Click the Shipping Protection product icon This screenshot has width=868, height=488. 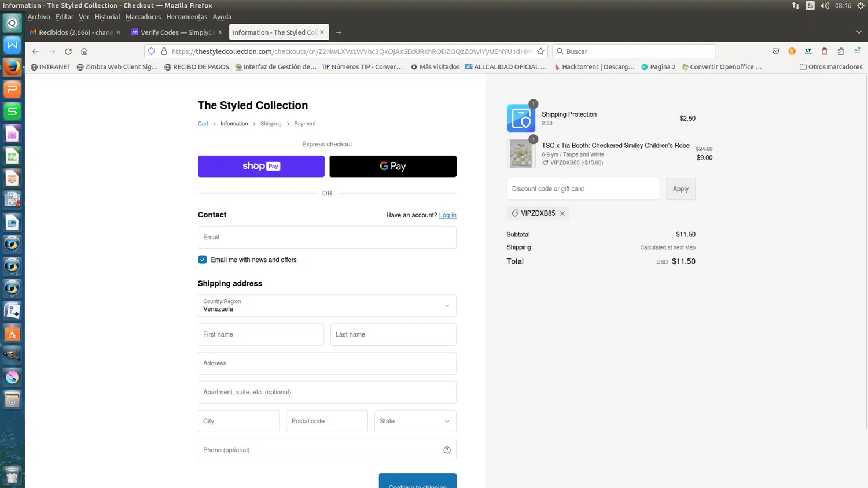tap(521, 118)
